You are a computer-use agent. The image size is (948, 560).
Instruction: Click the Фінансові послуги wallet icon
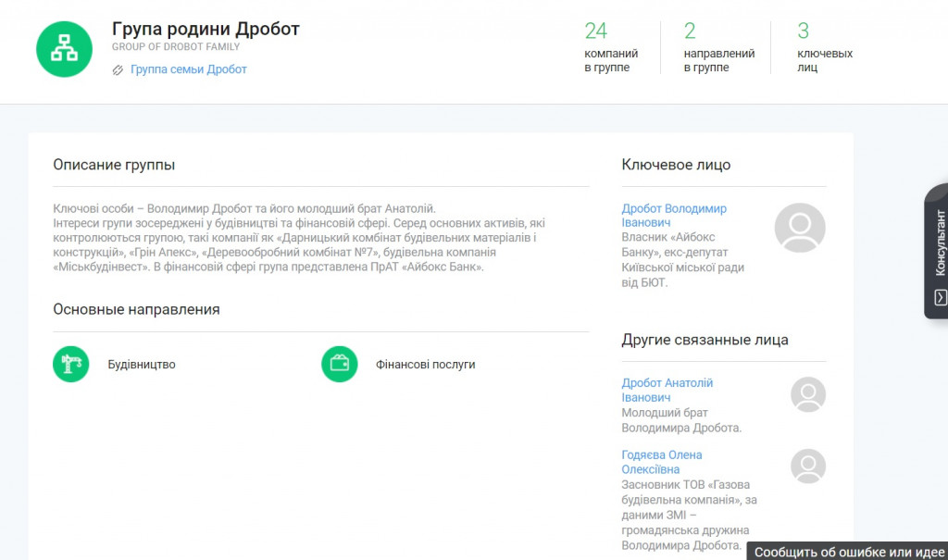(x=339, y=364)
